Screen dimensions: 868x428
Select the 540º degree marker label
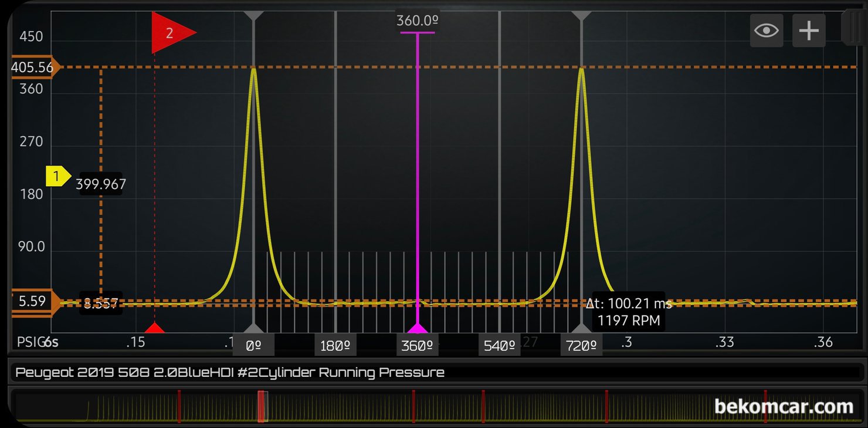click(499, 345)
